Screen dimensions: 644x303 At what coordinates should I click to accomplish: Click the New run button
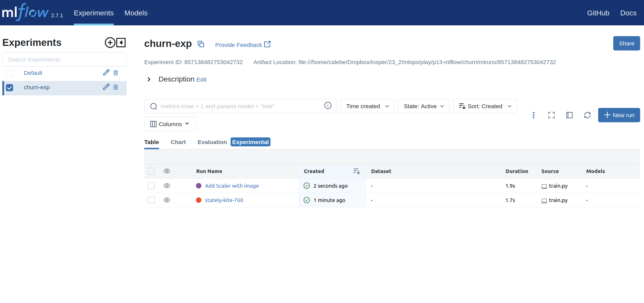pos(619,115)
